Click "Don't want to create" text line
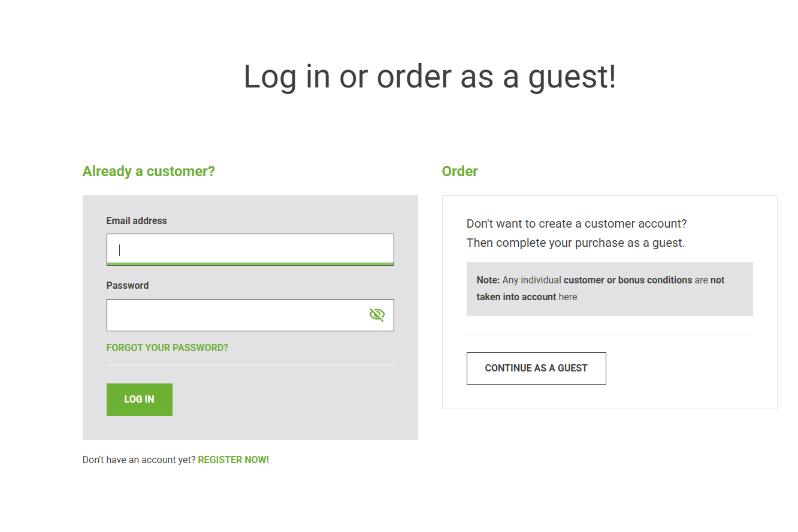 point(576,223)
